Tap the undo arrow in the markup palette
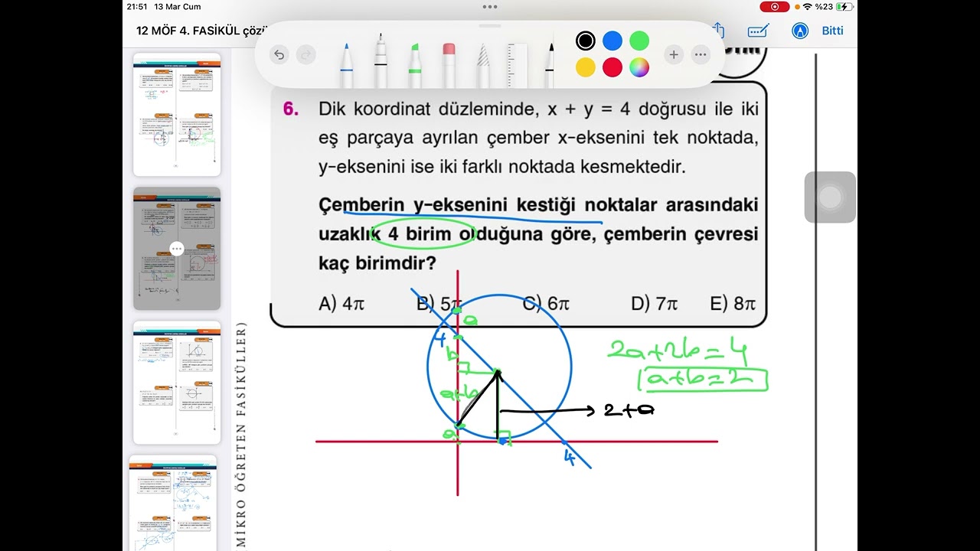980x551 pixels. point(279,54)
